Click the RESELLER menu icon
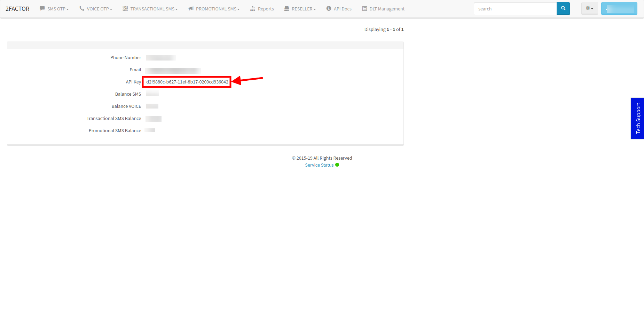644x336 pixels. tap(286, 8)
